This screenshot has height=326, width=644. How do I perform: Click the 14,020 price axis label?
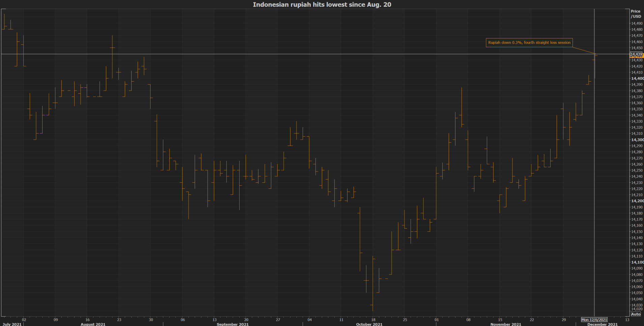[x=637, y=309]
